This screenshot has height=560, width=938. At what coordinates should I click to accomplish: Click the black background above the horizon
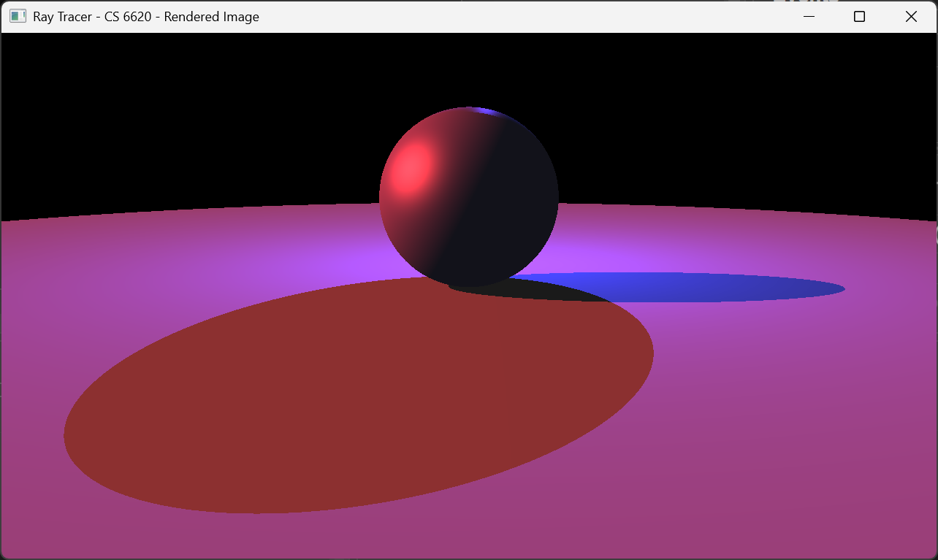click(x=183, y=110)
